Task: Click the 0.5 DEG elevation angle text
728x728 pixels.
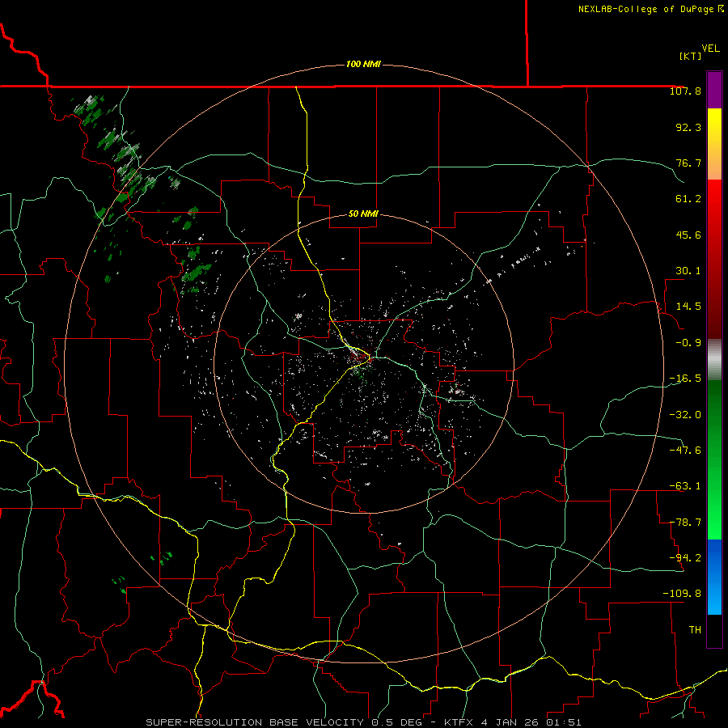Action: 397,722
